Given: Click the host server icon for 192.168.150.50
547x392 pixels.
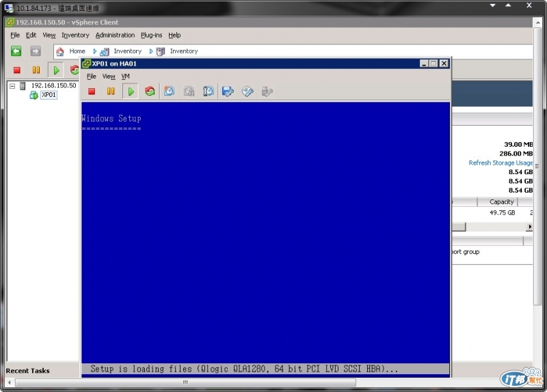Looking at the screenshot, I should [x=23, y=86].
